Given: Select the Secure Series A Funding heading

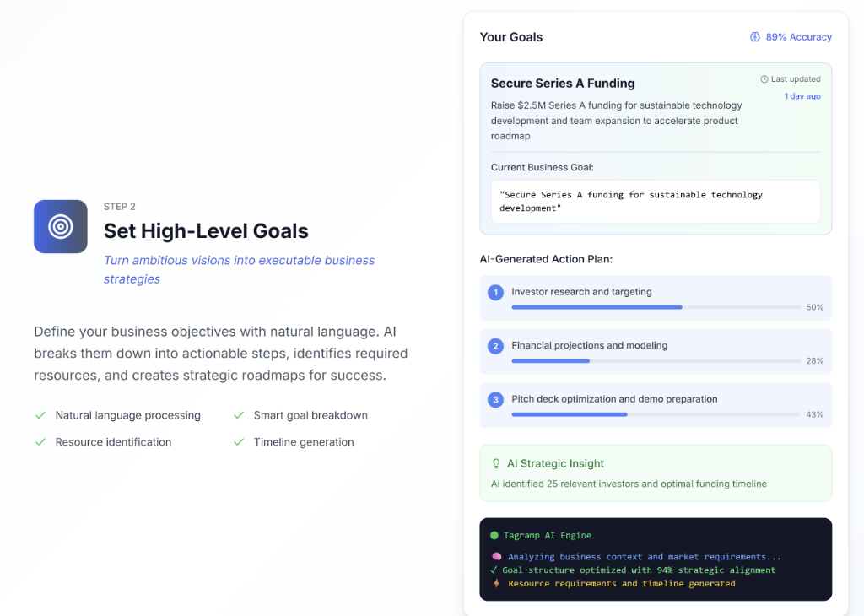Looking at the screenshot, I should coord(563,84).
